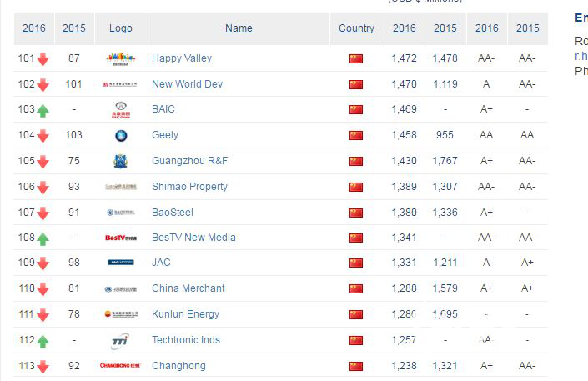Select the 1,469 value for BAIC
Screen dimensions: 588x381
405,109
